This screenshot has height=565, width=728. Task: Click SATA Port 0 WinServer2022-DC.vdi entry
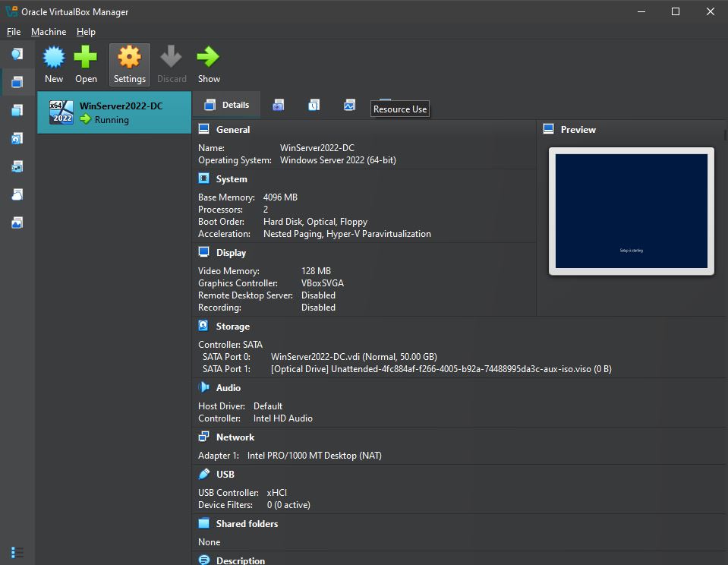(x=354, y=357)
